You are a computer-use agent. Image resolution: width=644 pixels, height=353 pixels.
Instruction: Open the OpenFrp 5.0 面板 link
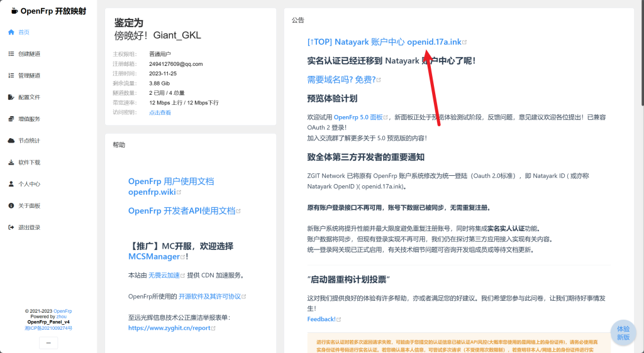[x=358, y=117]
